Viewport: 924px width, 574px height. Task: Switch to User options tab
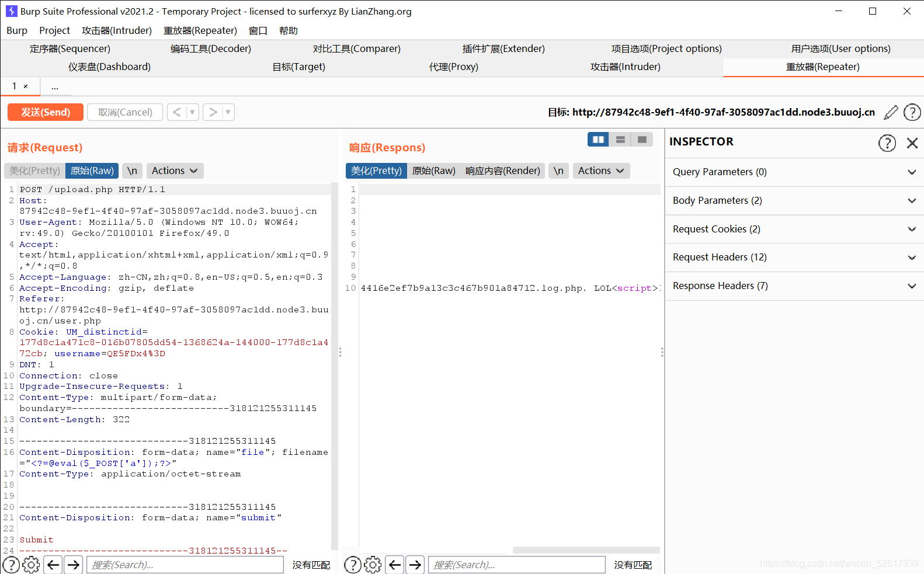[x=841, y=49]
